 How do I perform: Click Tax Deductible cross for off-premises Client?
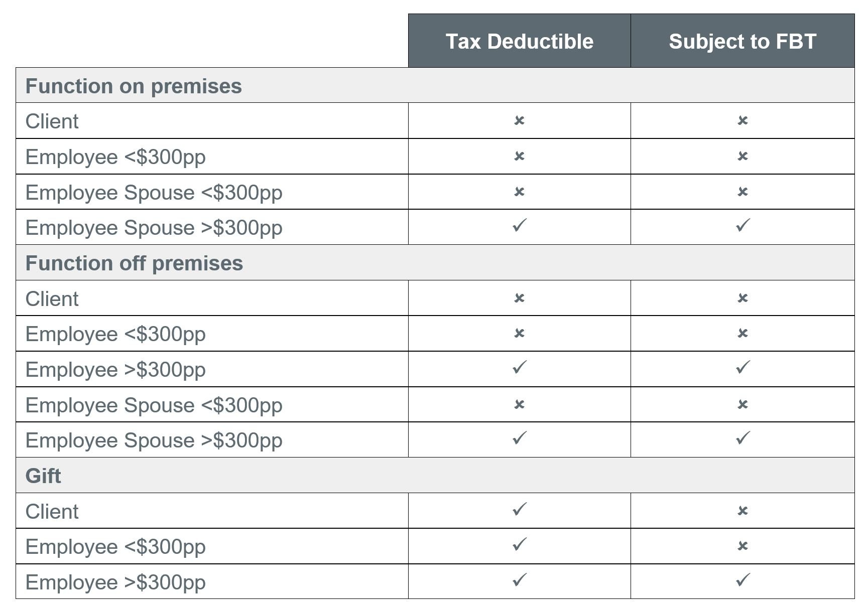tap(519, 298)
